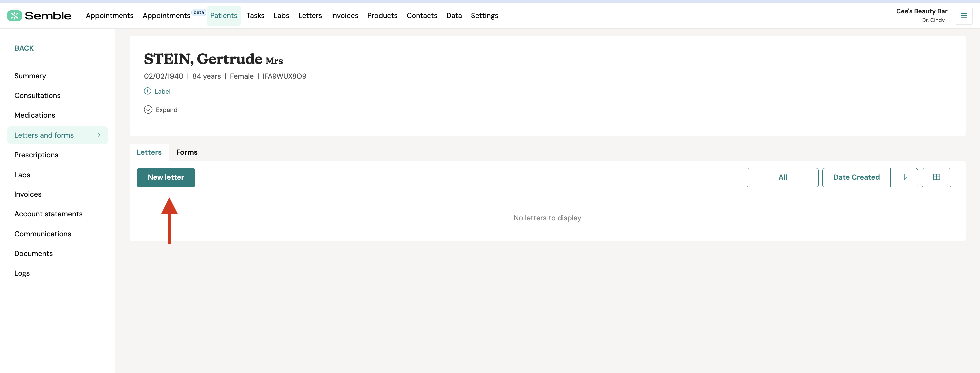Switch to the Forms tab

point(187,152)
